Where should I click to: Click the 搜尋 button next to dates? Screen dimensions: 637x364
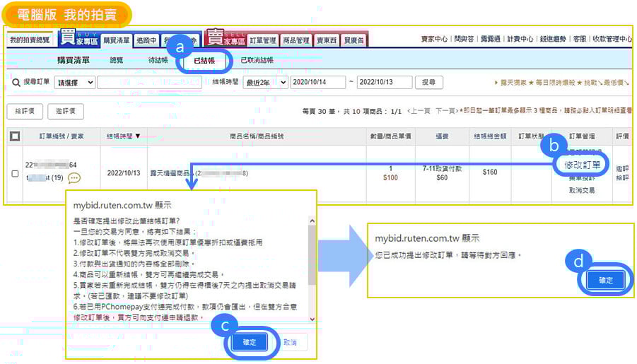point(428,83)
